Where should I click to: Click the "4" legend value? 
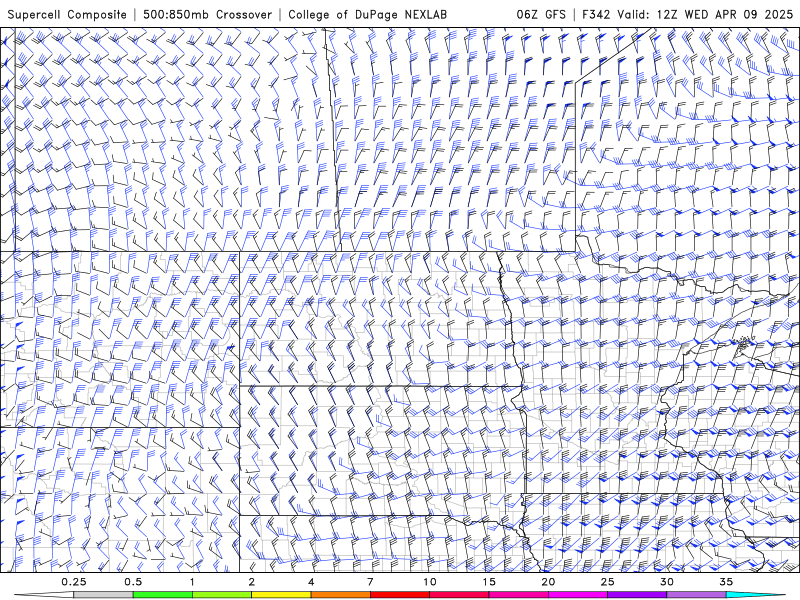click(x=311, y=582)
